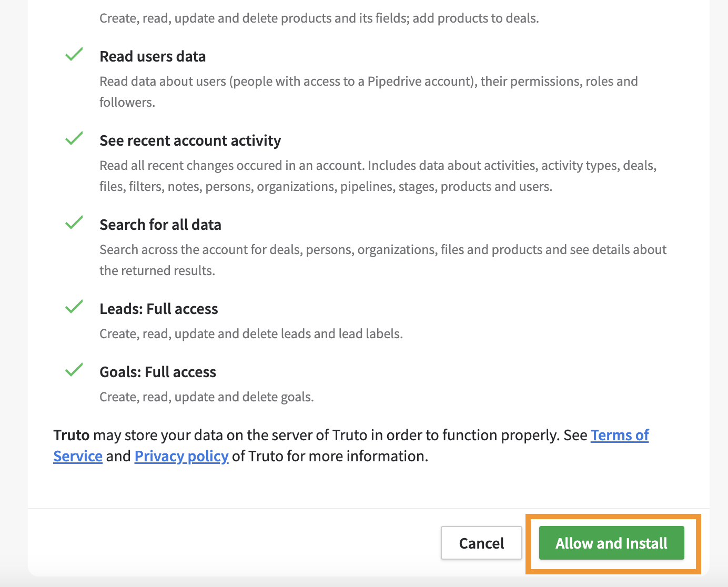Click the bold 'Truto' word in the notice

coord(72,436)
